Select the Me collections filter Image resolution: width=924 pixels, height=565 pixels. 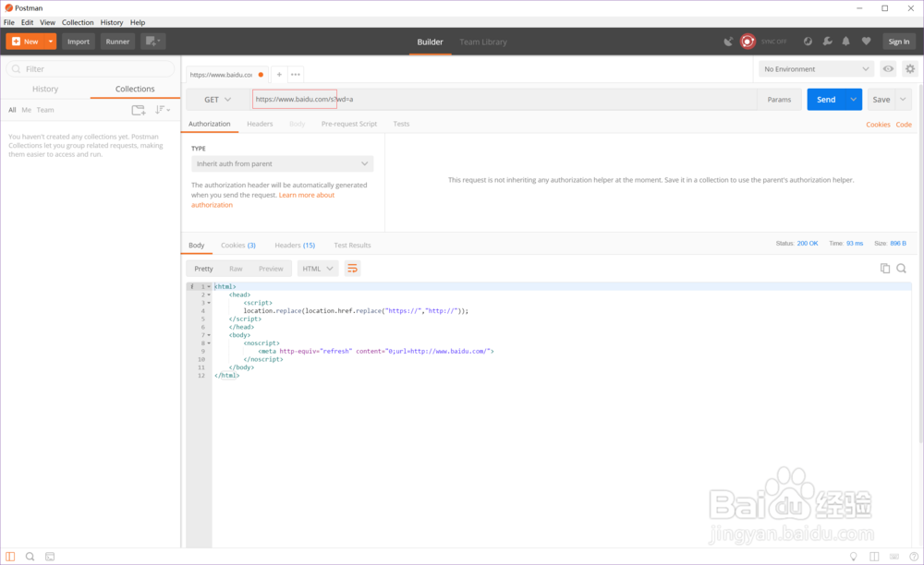27,110
